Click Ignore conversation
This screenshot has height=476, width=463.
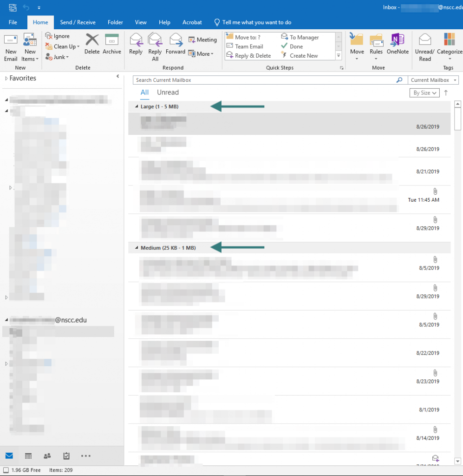pos(58,36)
